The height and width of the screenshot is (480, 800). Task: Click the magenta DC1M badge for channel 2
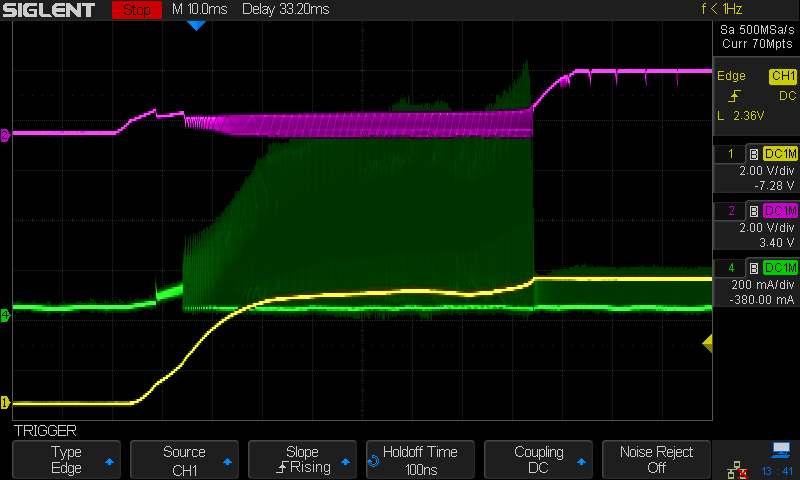click(x=780, y=211)
